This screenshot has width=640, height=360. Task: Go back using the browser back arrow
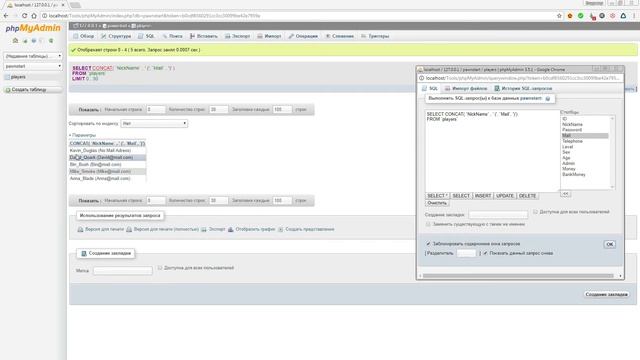[6, 16]
